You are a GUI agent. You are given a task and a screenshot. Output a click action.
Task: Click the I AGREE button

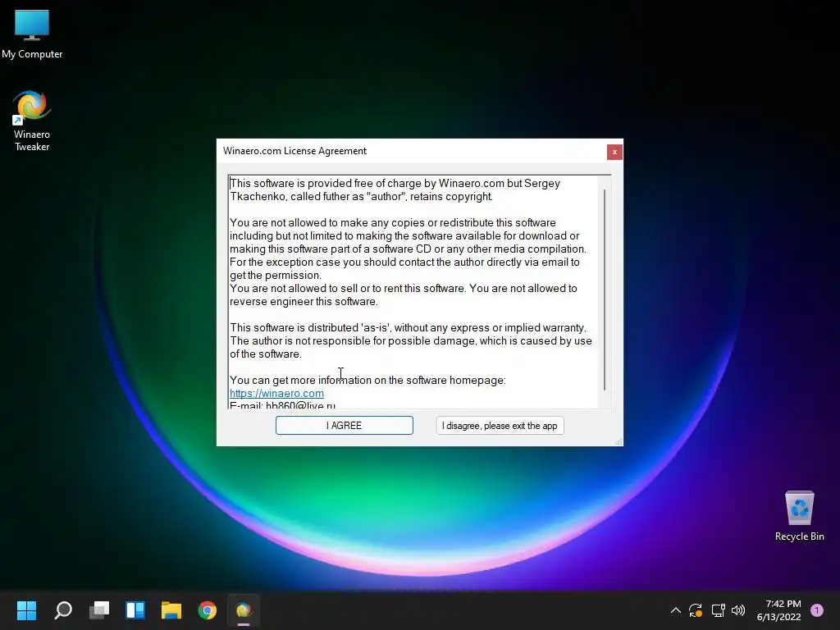(x=344, y=426)
